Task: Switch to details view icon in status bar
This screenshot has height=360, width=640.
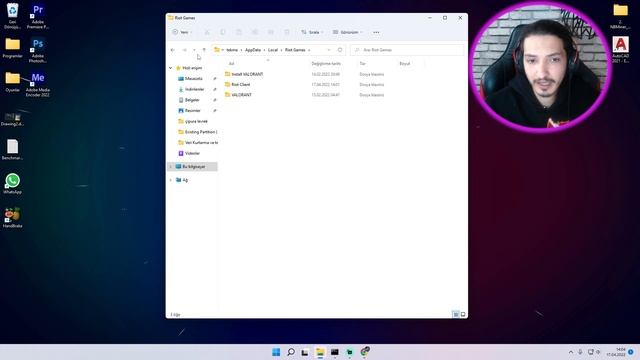Action: click(456, 314)
